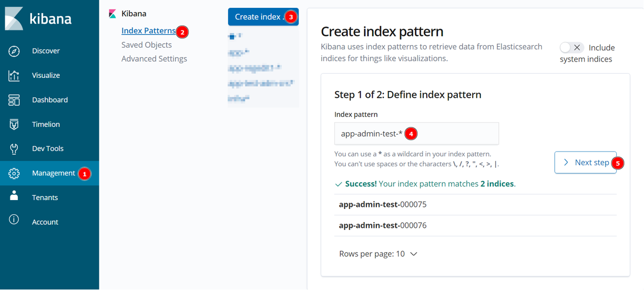This screenshot has height=290, width=644.
Task: Select the app-admin-test-000076 index row
Action: (383, 225)
